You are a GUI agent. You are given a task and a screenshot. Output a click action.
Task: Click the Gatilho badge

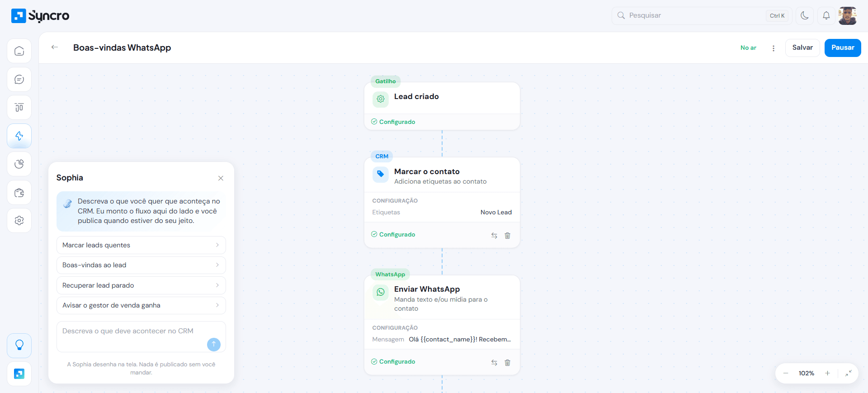386,81
